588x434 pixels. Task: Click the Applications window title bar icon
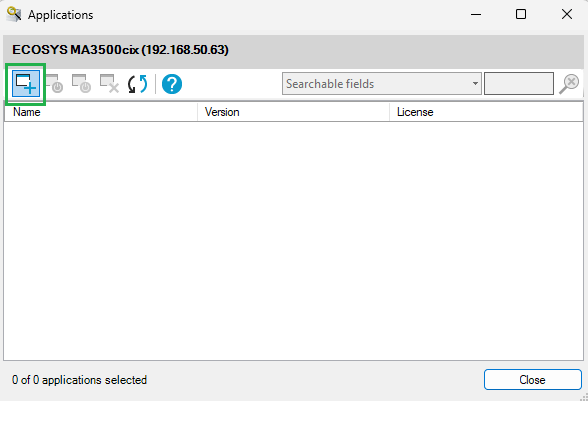[14, 14]
